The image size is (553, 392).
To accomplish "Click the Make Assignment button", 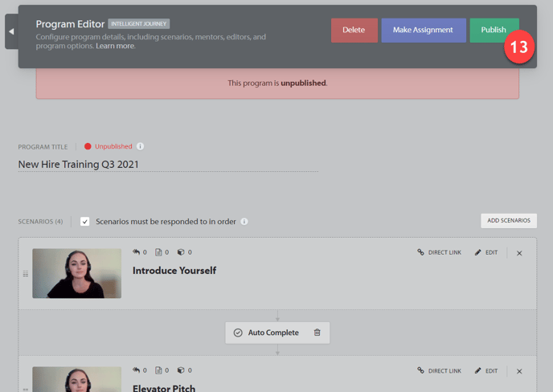I will tap(423, 31).
